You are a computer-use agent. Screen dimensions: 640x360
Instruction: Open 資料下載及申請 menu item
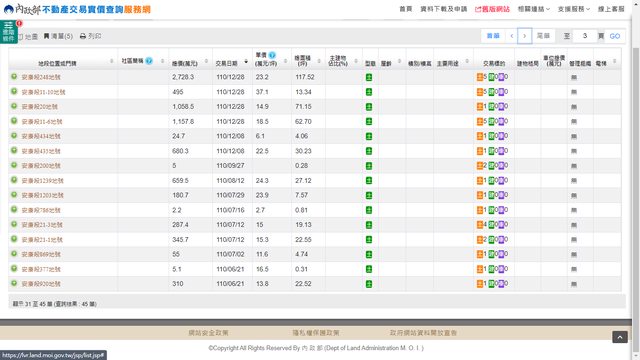coord(444,9)
